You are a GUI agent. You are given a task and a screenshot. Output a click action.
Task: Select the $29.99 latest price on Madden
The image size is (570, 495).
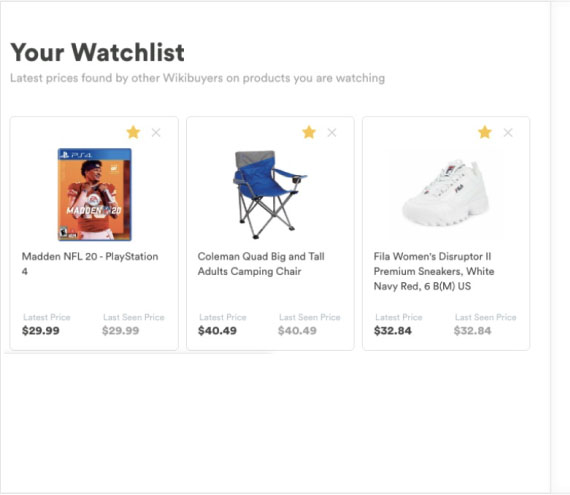tap(41, 331)
